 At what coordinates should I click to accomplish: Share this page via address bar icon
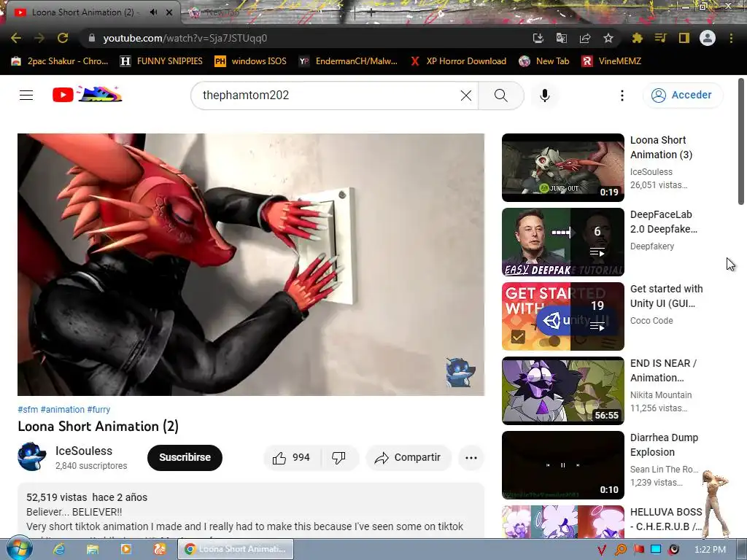point(585,38)
